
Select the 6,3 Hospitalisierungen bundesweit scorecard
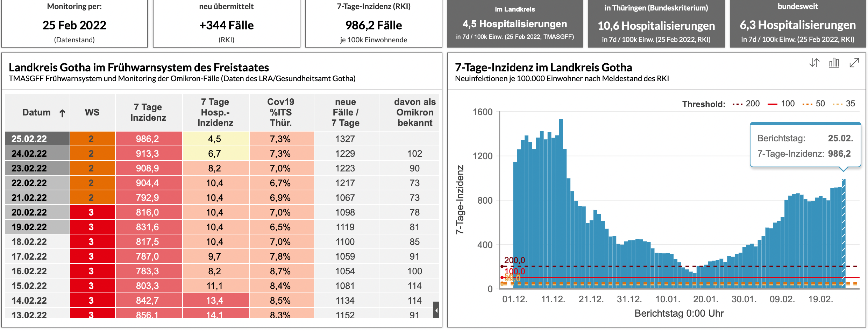(798, 23)
